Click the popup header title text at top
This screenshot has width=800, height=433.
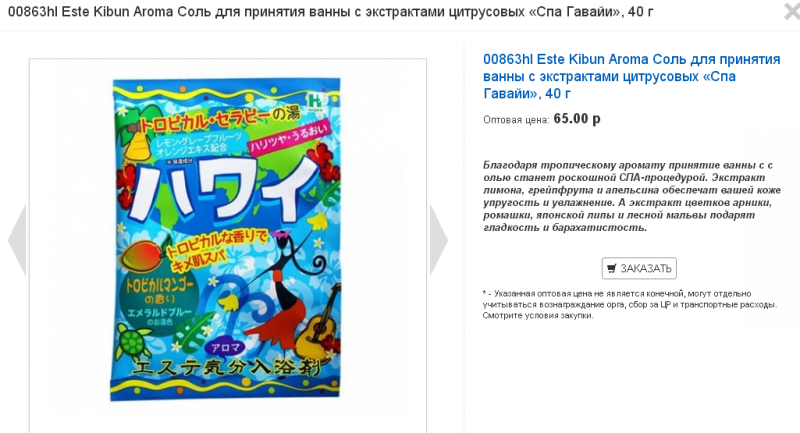tap(331, 11)
